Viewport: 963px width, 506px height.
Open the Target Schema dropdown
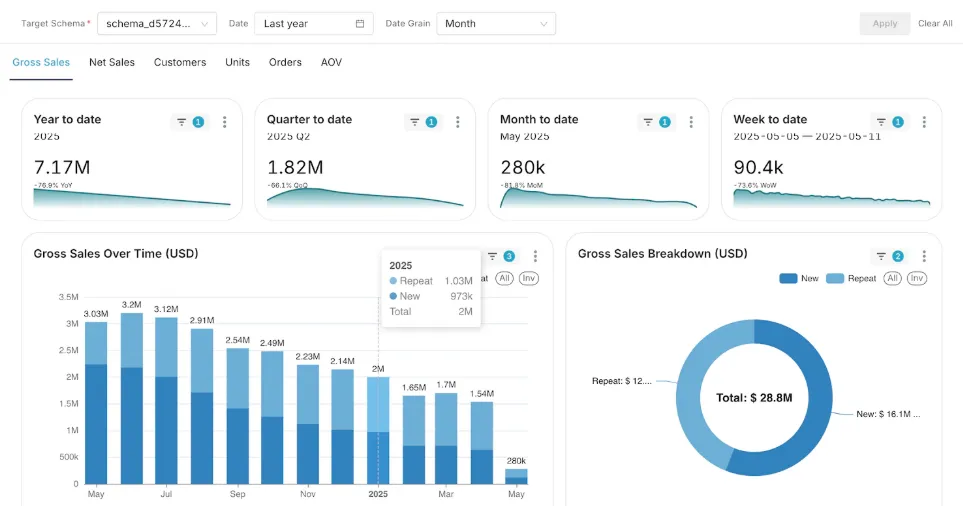157,23
